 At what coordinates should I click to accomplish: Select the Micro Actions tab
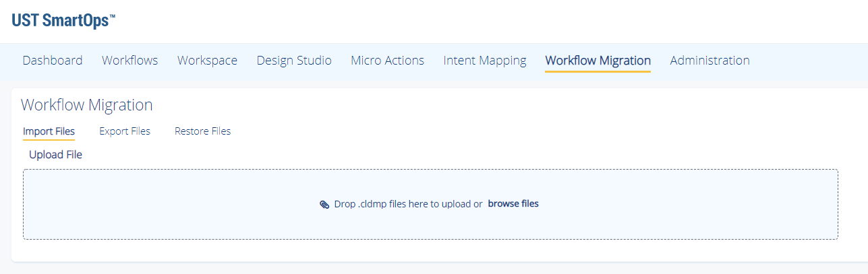click(387, 61)
